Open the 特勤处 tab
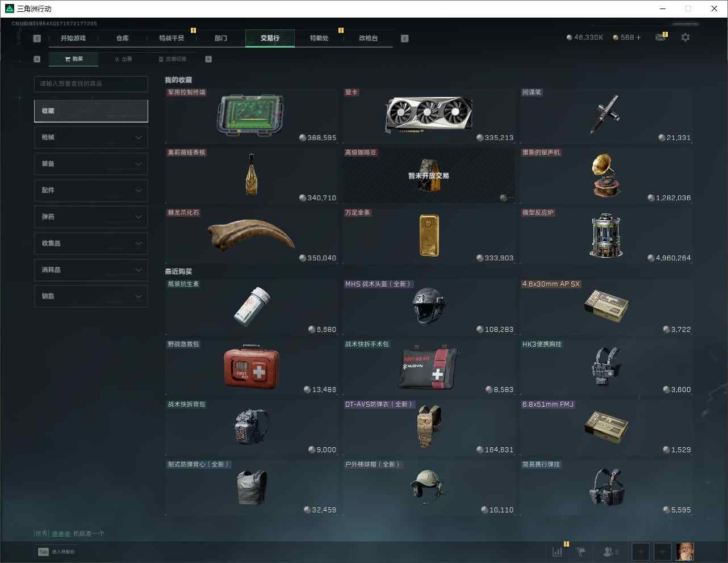The image size is (728, 563). tap(319, 38)
